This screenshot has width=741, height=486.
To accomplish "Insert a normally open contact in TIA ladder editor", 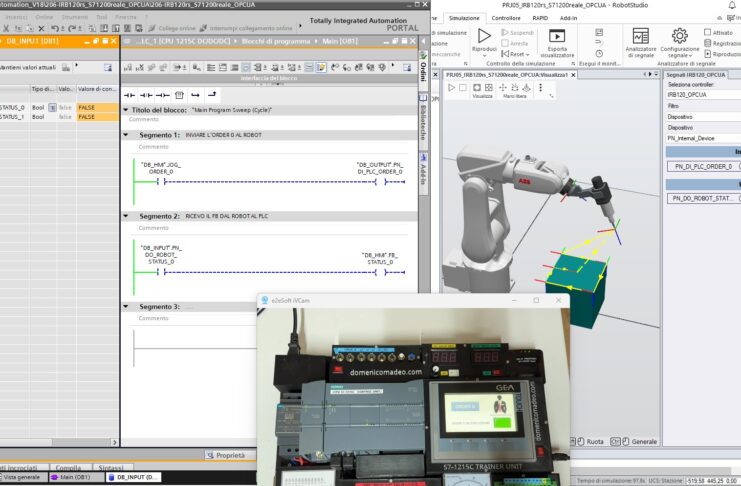I will coord(129,95).
